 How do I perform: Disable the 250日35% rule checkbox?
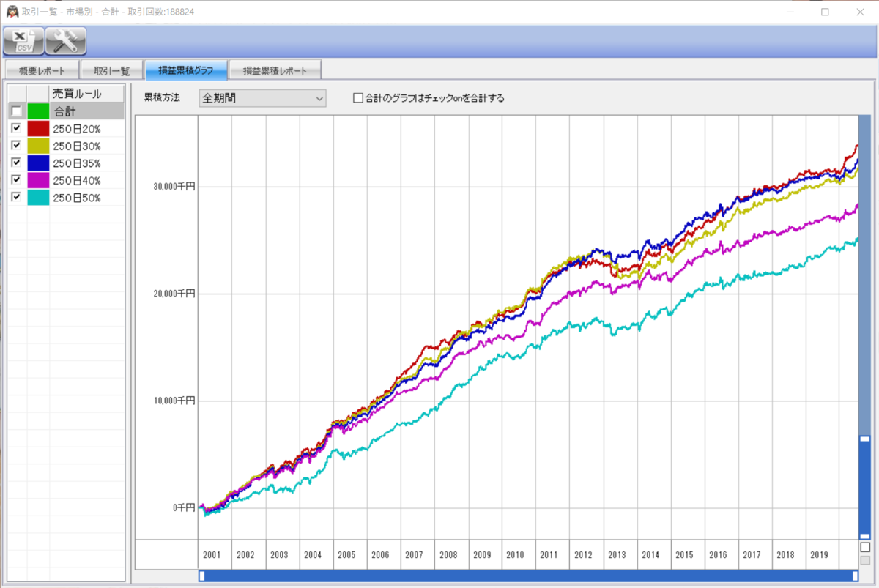click(x=16, y=163)
